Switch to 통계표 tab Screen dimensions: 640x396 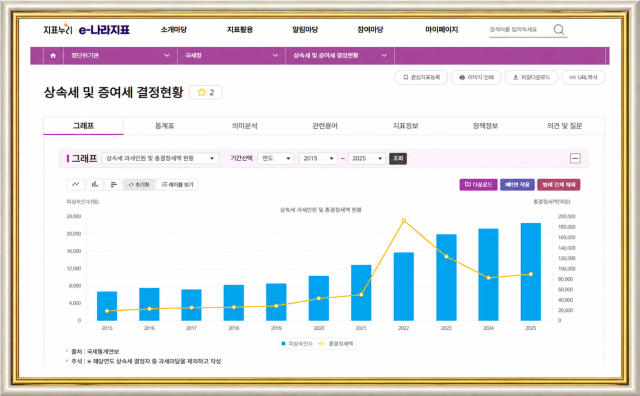coord(164,126)
